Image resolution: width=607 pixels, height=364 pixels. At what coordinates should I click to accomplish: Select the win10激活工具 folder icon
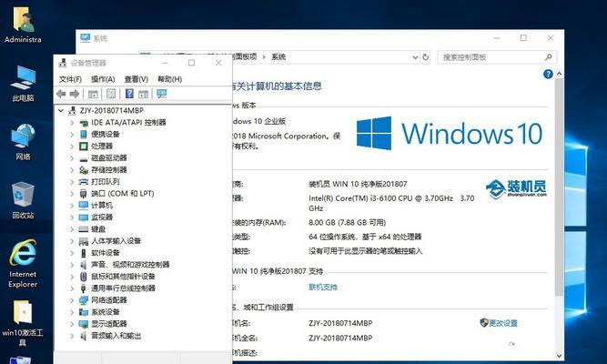23,323
